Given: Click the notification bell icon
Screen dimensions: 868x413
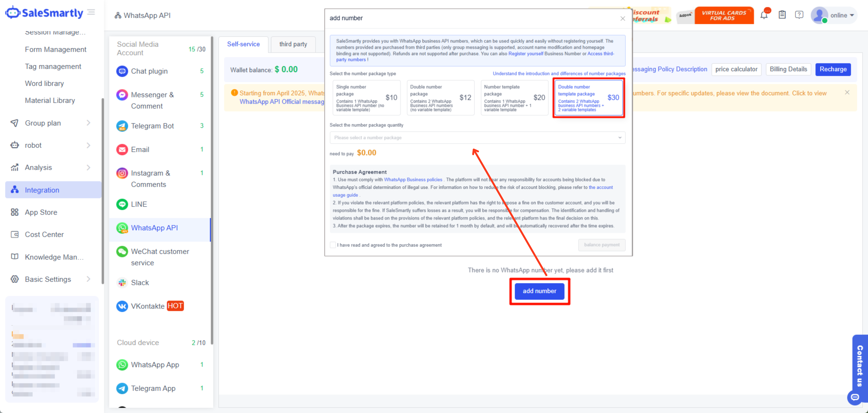Looking at the screenshot, I should pos(764,15).
